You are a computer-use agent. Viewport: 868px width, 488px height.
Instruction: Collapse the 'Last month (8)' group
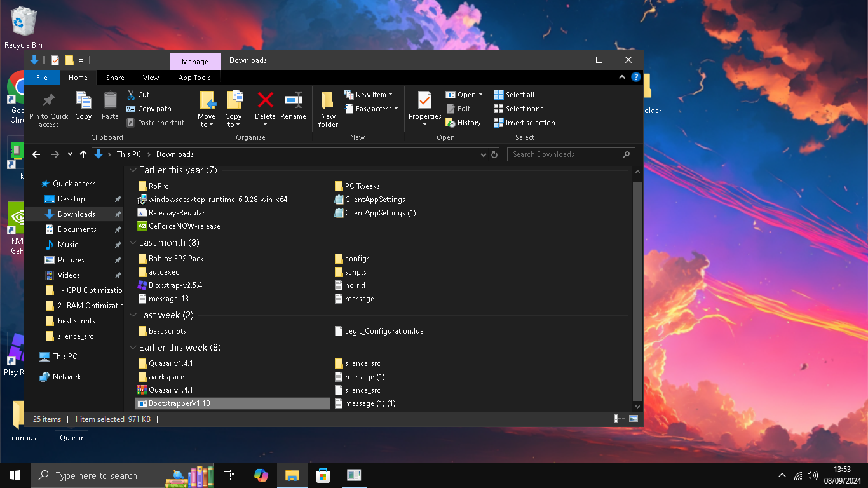(133, 243)
